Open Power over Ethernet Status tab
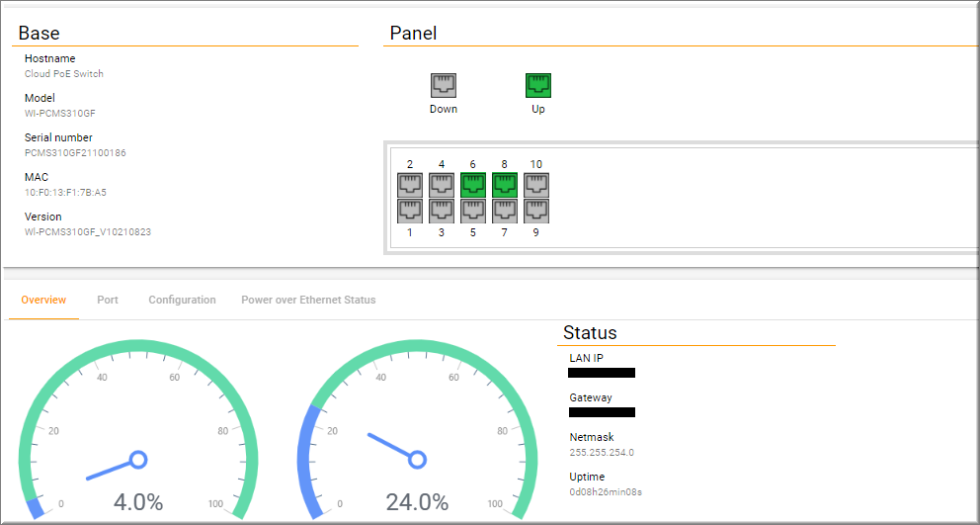 [308, 300]
